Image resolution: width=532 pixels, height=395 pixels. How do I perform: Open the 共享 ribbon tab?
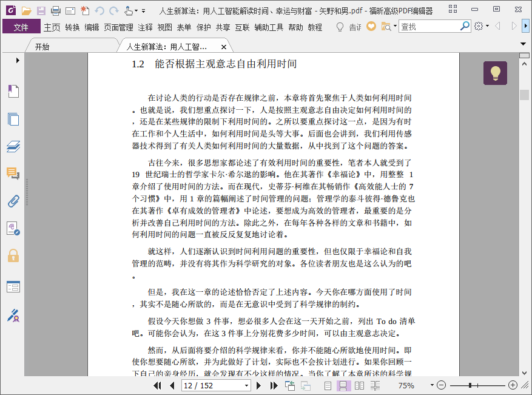(x=223, y=27)
